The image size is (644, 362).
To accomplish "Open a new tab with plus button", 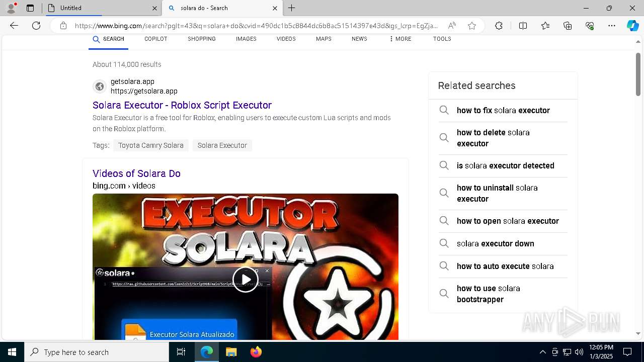I will 292,8.
